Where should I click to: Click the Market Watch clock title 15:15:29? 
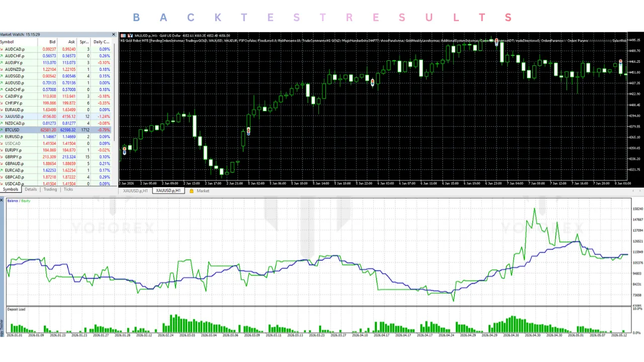20,35
